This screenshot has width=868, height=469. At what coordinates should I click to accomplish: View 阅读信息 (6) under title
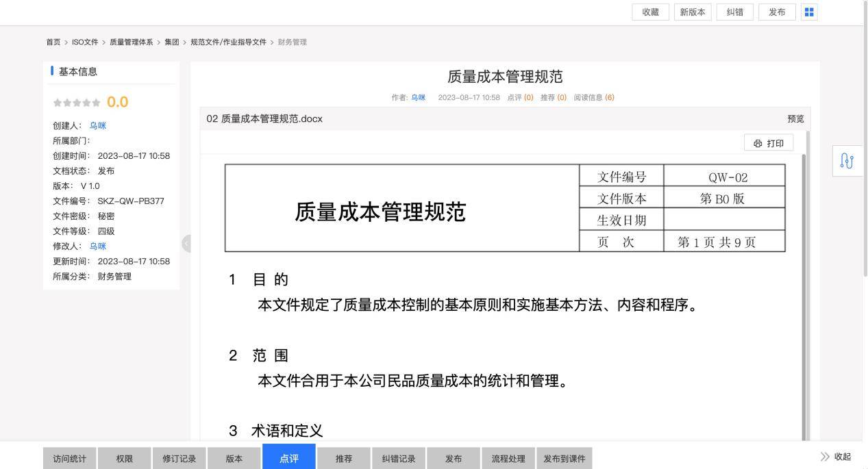pyautogui.click(x=594, y=97)
